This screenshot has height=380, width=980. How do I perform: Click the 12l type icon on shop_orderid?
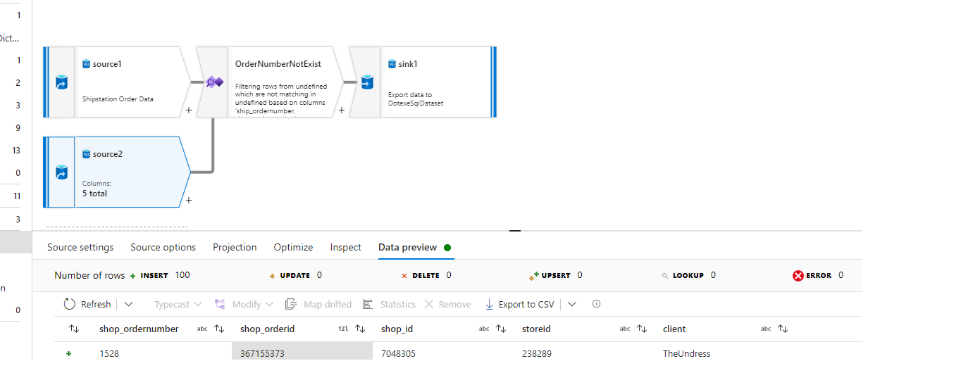[344, 329]
